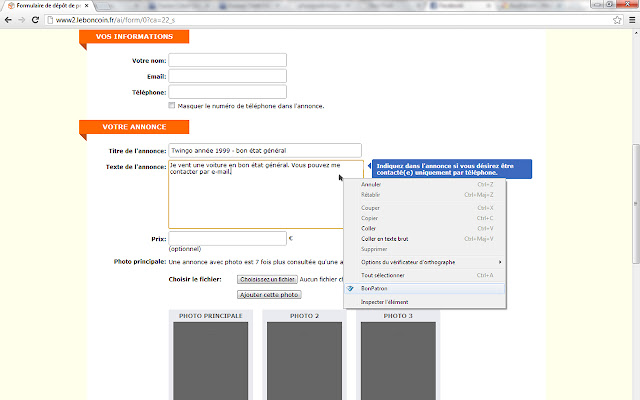This screenshot has width=640, height=400.
Task: Select Coller from context menu
Action: click(x=424, y=228)
